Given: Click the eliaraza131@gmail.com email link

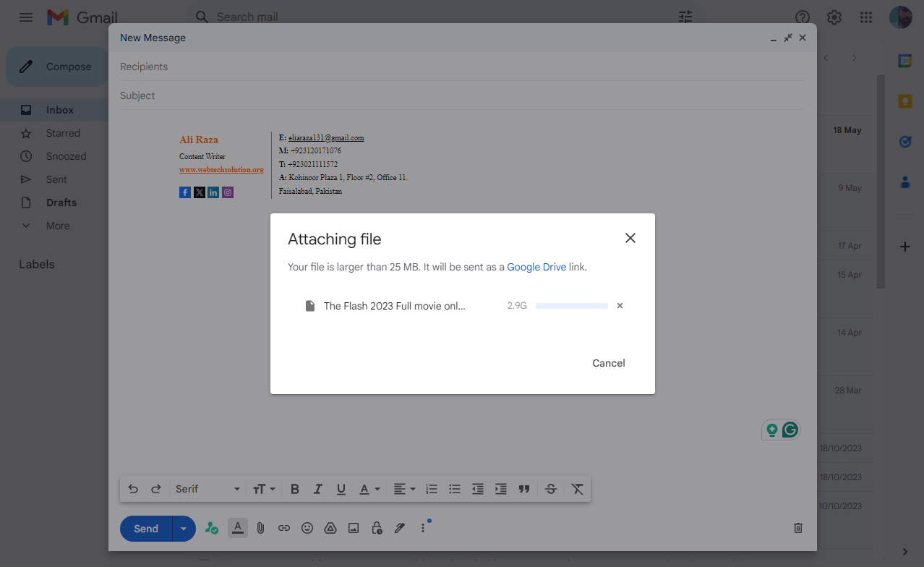Looking at the screenshot, I should coord(326,137).
